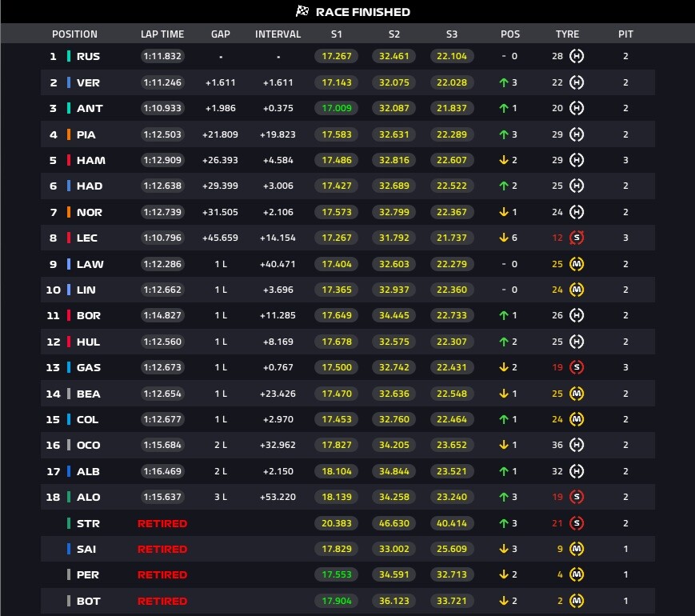Viewport: 695px width, 616px height.
Task: Click the S2 column header
Action: click(394, 34)
